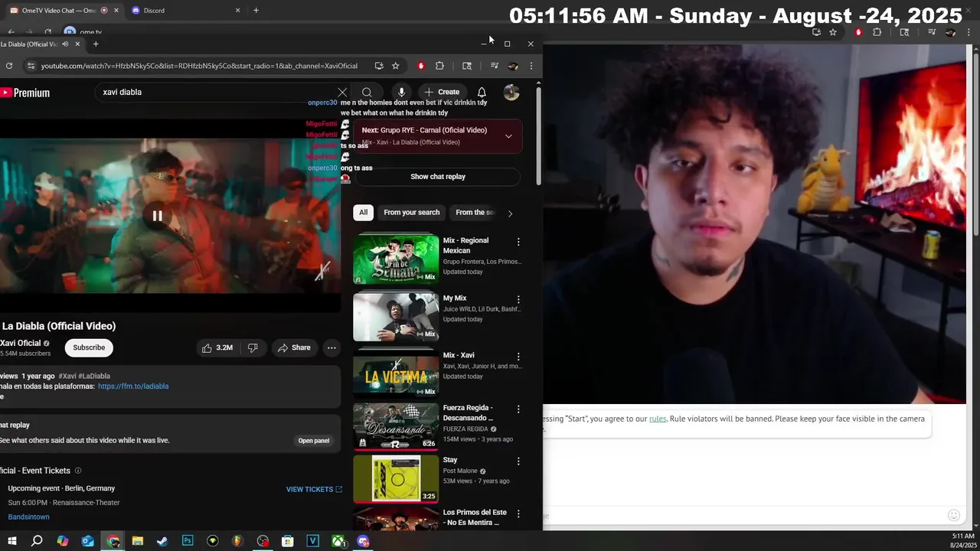Screen dimensions: 980x551
Task: Open extensions puzzle icon in OmeTV window
Action: 877,32
